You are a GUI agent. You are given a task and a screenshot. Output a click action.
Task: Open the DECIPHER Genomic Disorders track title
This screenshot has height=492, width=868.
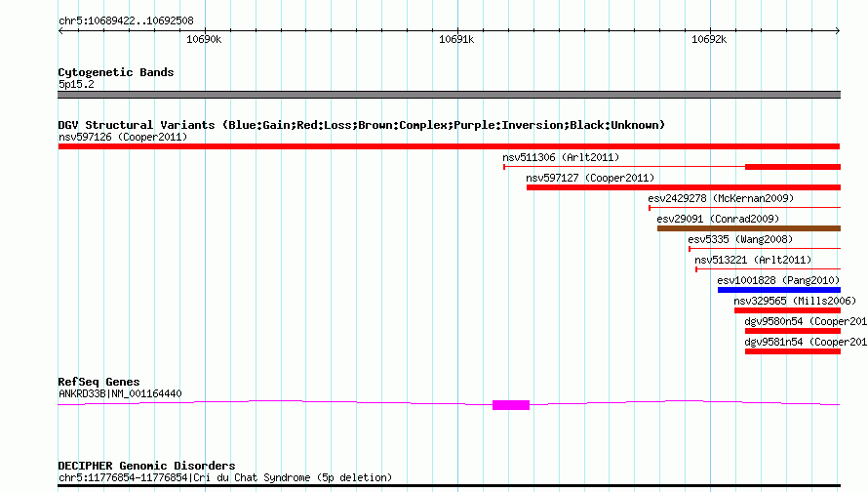(x=146, y=466)
